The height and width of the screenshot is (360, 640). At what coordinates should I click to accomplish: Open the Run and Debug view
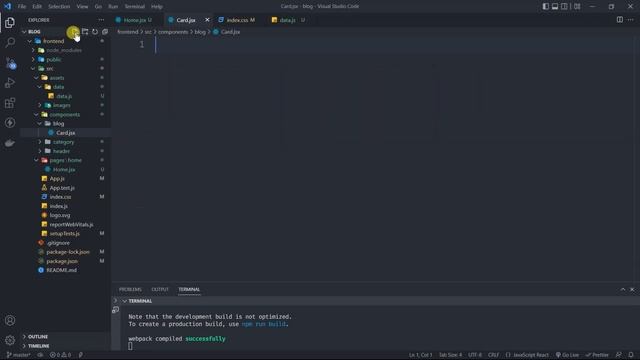coord(10,83)
